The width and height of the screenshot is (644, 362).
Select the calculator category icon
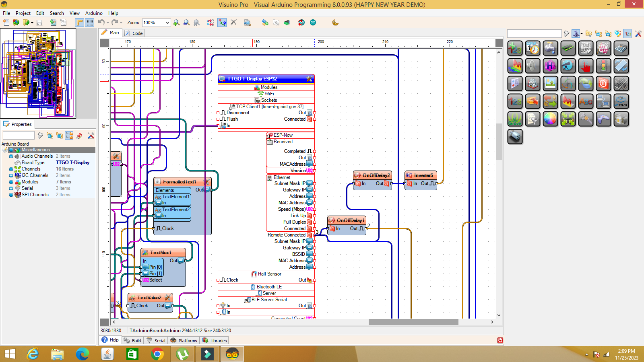tap(621, 48)
